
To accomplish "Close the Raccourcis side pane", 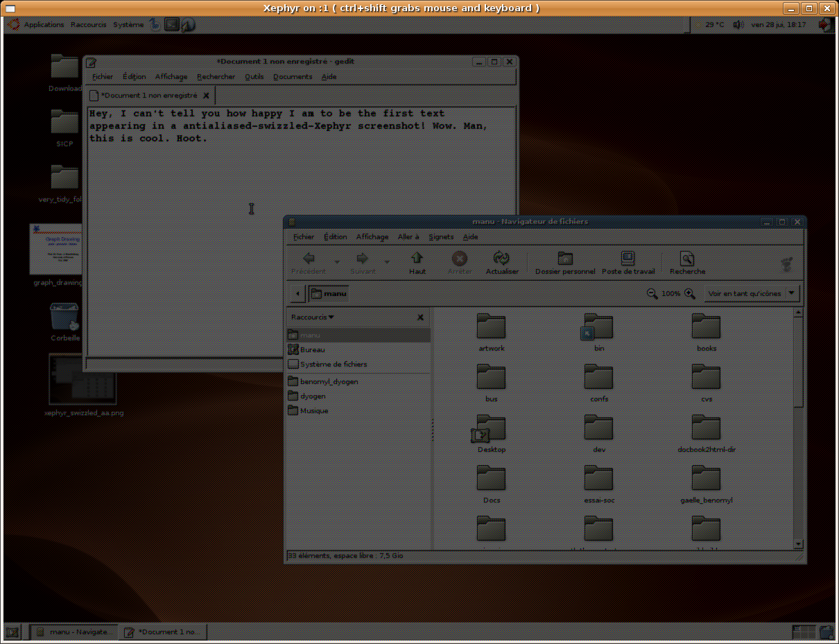I will [x=420, y=317].
